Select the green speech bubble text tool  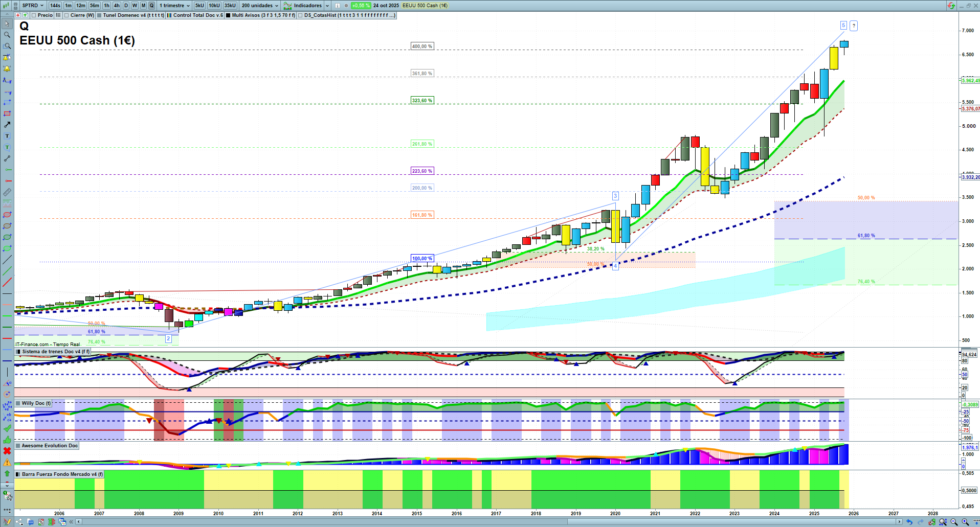tap(7, 147)
